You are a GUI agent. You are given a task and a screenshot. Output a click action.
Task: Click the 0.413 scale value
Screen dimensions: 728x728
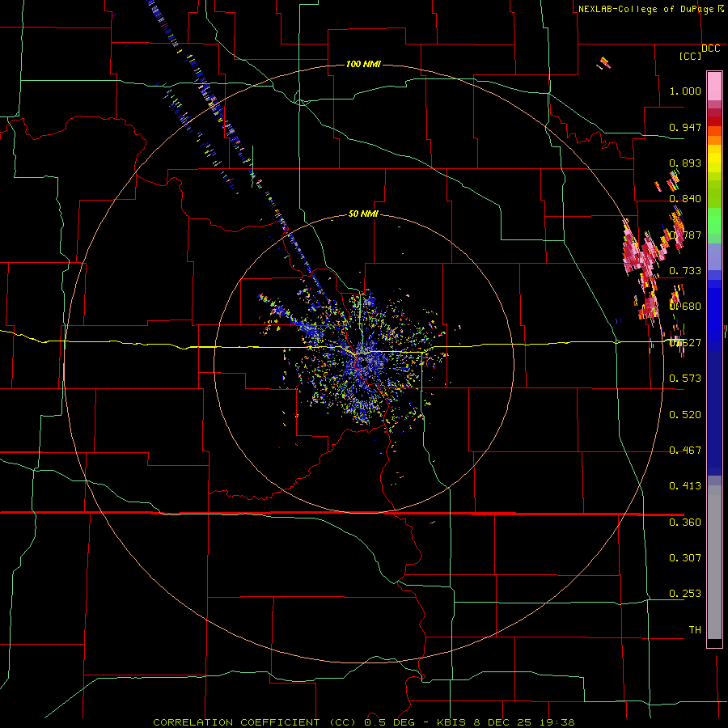coord(685,486)
